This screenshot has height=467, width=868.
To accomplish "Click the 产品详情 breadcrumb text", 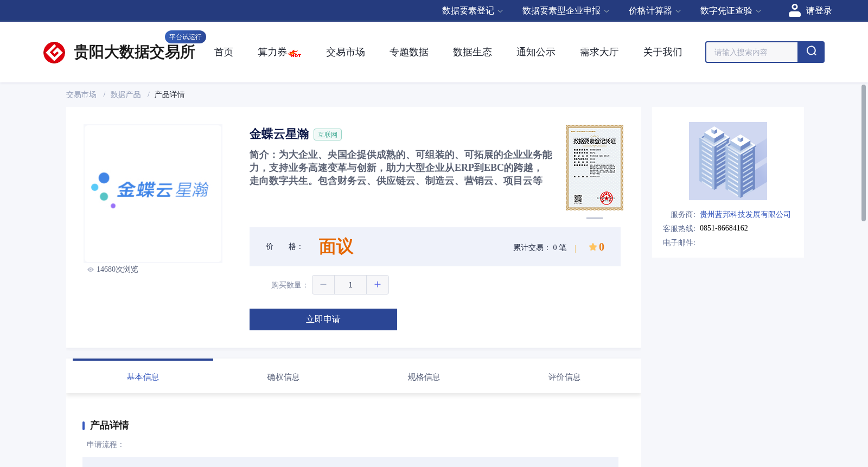I will pyautogui.click(x=170, y=94).
